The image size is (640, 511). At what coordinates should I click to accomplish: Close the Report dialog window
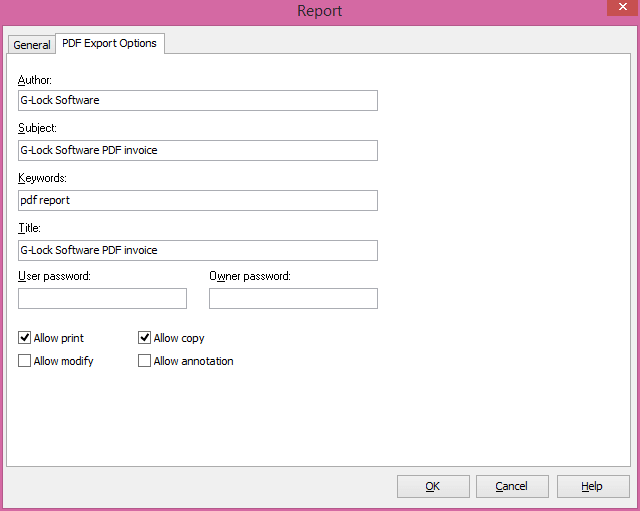pos(623,7)
